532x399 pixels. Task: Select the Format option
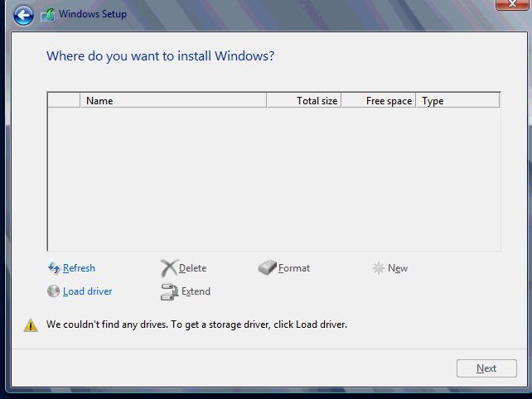coord(294,268)
